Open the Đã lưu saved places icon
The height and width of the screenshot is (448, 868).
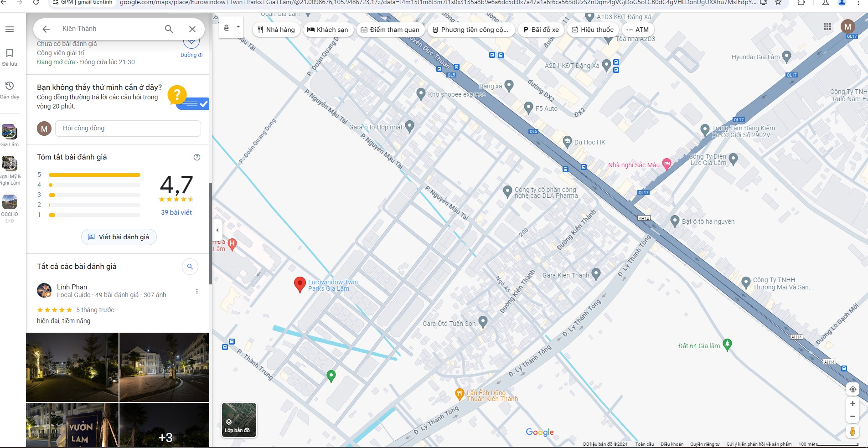pos(10,57)
